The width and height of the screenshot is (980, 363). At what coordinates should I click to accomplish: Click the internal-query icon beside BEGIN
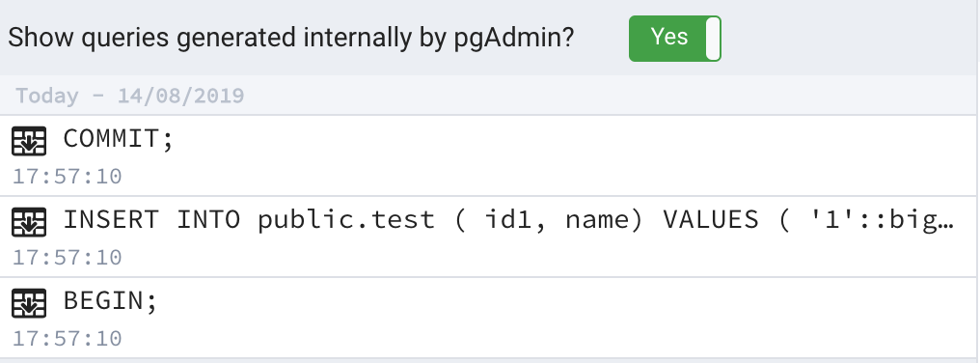[29, 303]
